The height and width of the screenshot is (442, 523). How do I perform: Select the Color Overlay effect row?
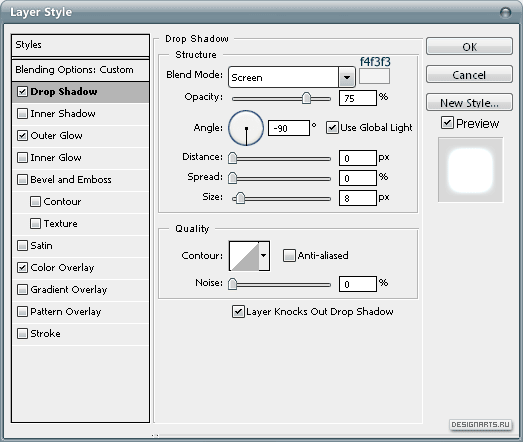[x=80, y=268]
